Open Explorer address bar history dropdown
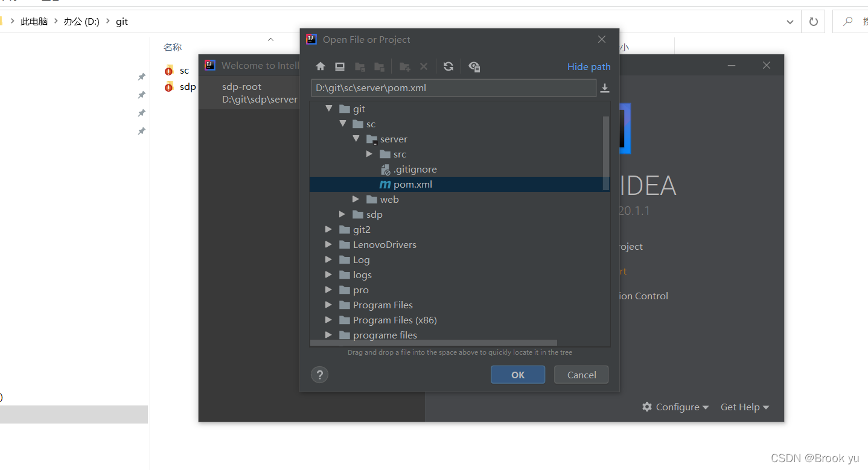This screenshot has width=868, height=470. [x=790, y=22]
